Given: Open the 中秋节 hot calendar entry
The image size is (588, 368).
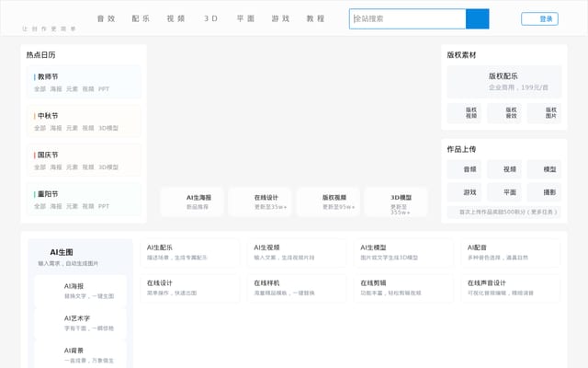Looking at the screenshot, I should (x=48, y=116).
